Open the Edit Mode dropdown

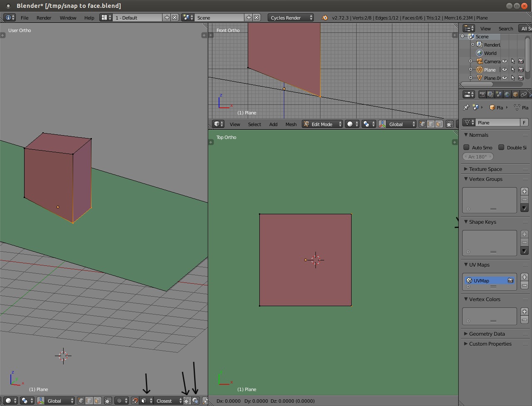323,124
